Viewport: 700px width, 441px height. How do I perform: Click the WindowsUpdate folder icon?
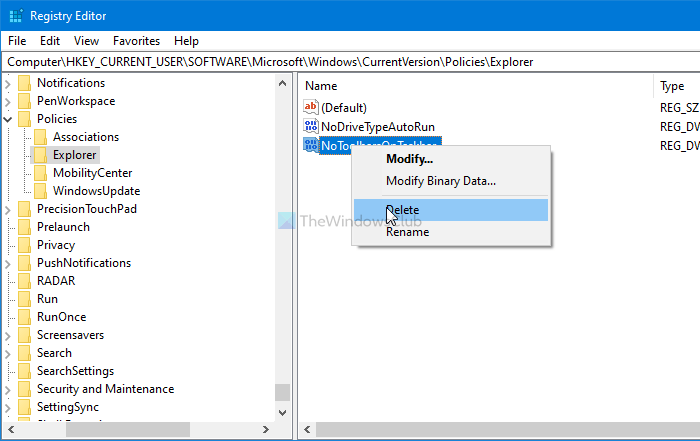point(40,191)
